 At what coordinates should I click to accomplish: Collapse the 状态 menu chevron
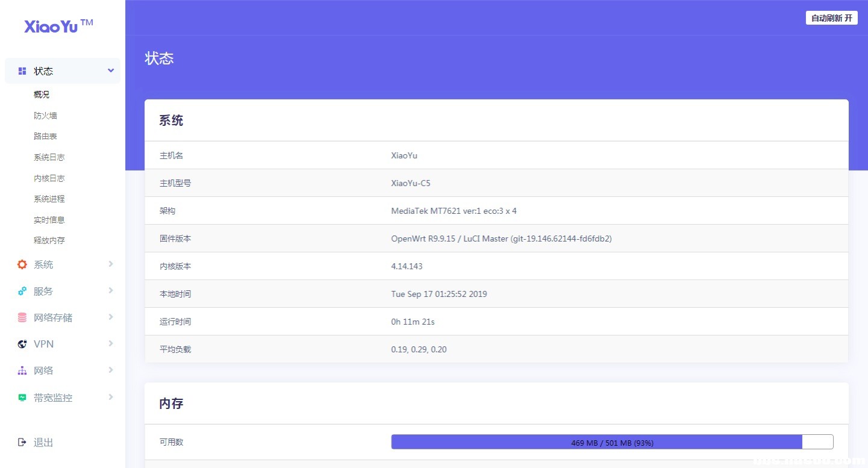tap(111, 71)
